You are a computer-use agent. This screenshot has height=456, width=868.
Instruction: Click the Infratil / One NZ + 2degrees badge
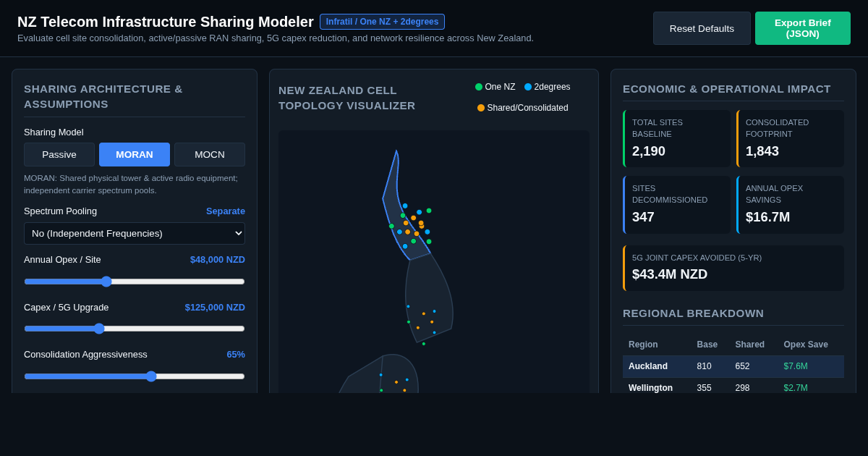pyautogui.click(x=382, y=22)
